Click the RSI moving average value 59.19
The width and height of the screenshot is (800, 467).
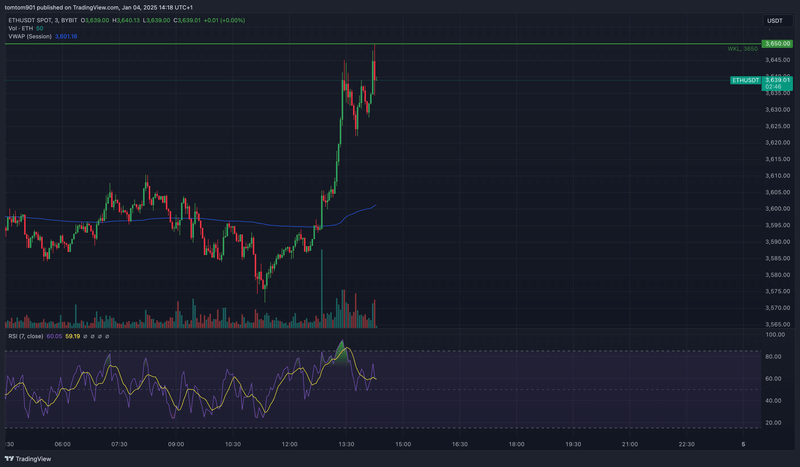(x=72, y=336)
